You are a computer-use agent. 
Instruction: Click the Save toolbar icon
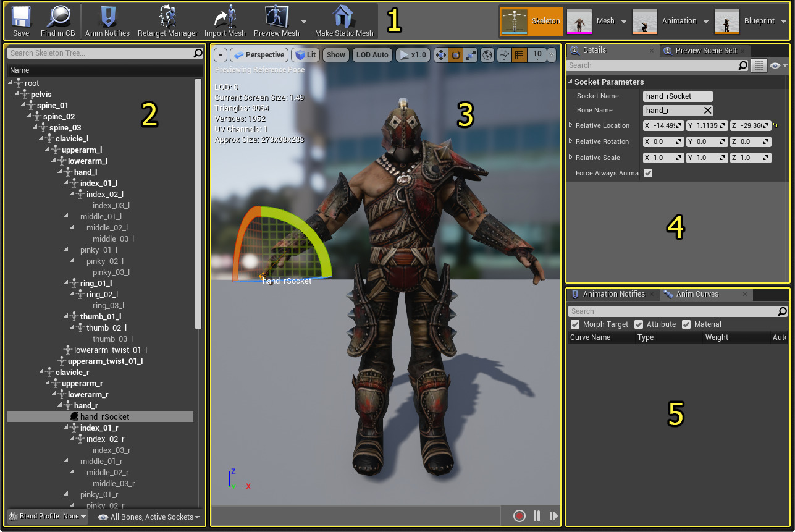tap(21, 21)
